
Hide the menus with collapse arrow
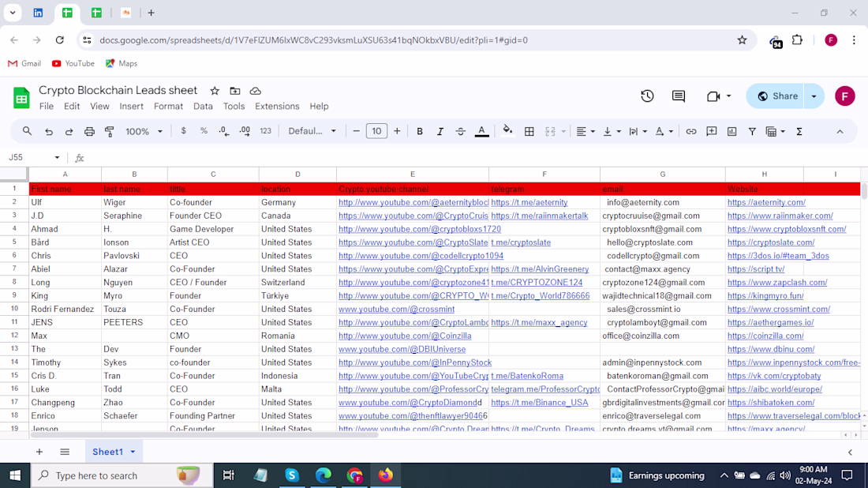(840, 131)
